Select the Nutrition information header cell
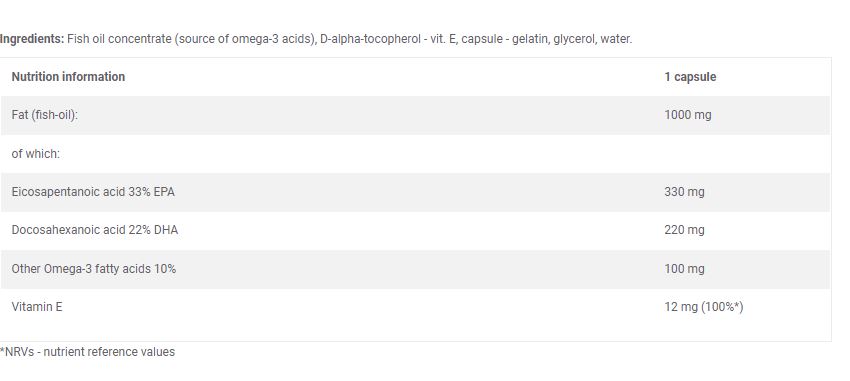The width and height of the screenshot is (850, 381). pyautogui.click(x=68, y=77)
